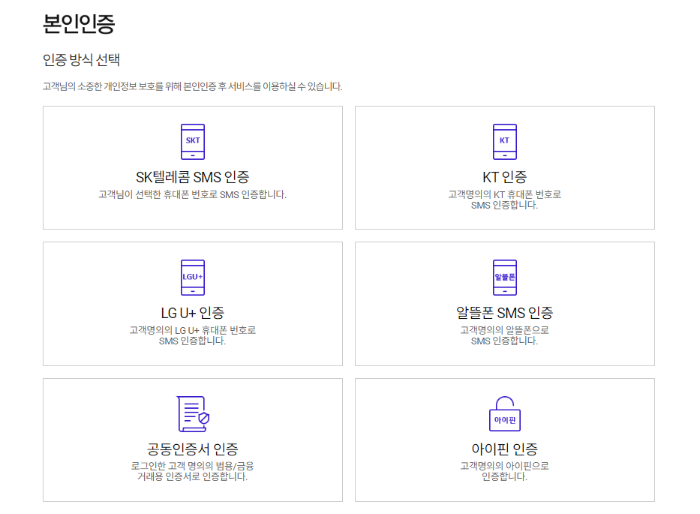Click the 본인인증 page heading

[x=79, y=24]
